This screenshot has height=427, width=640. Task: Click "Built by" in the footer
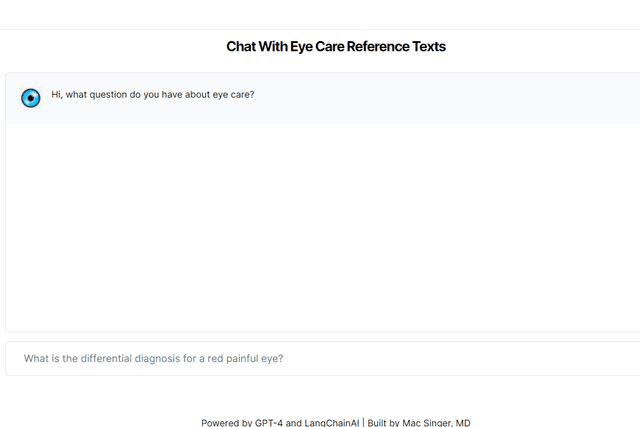(x=384, y=422)
